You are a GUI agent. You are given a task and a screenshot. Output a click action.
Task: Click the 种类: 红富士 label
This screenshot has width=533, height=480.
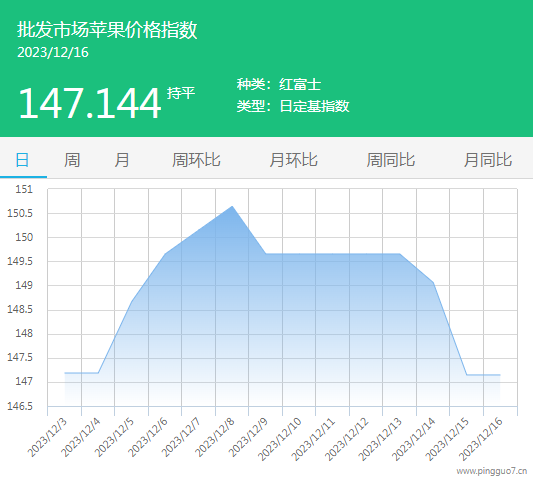[x=279, y=84]
